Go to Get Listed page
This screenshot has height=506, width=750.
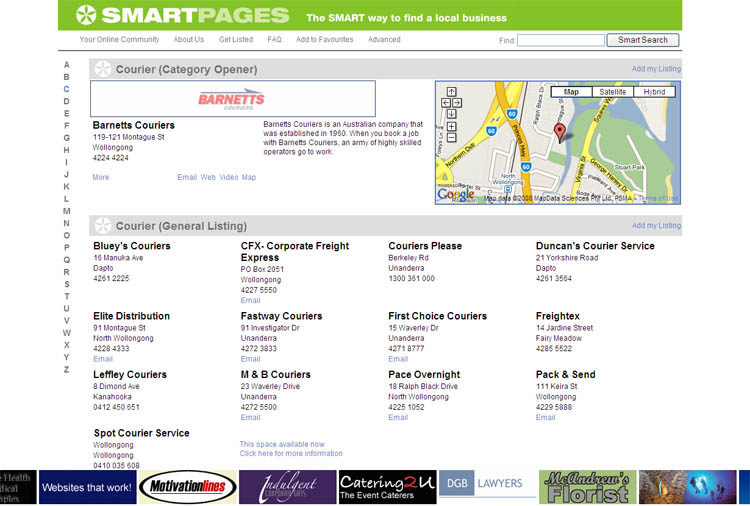pyautogui.click(x=236, y=39)
